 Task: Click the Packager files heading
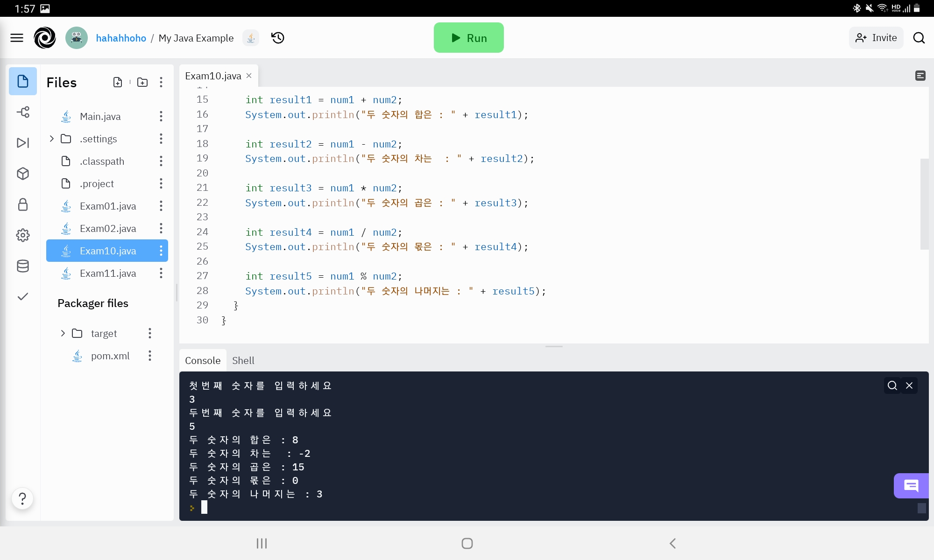[93, 303]
